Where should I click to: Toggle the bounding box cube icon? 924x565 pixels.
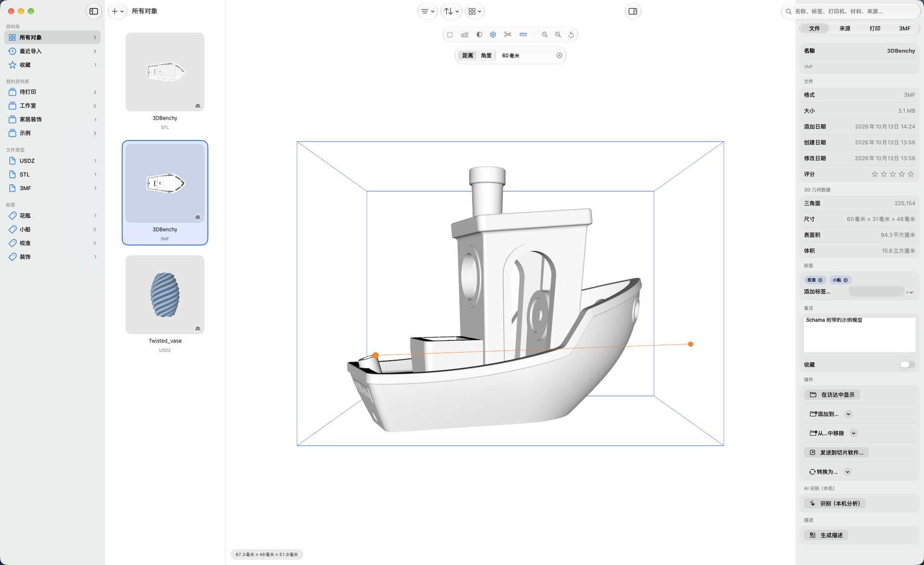click(493, 35)
